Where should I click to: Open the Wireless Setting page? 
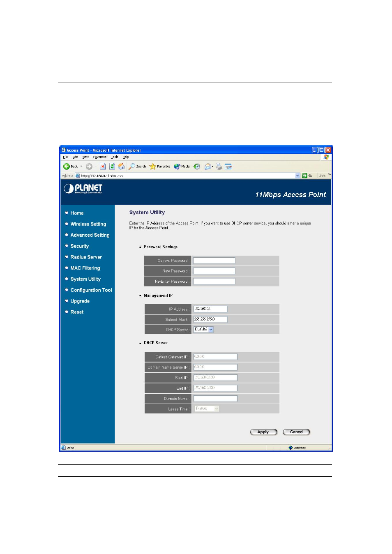pos(88,224)
